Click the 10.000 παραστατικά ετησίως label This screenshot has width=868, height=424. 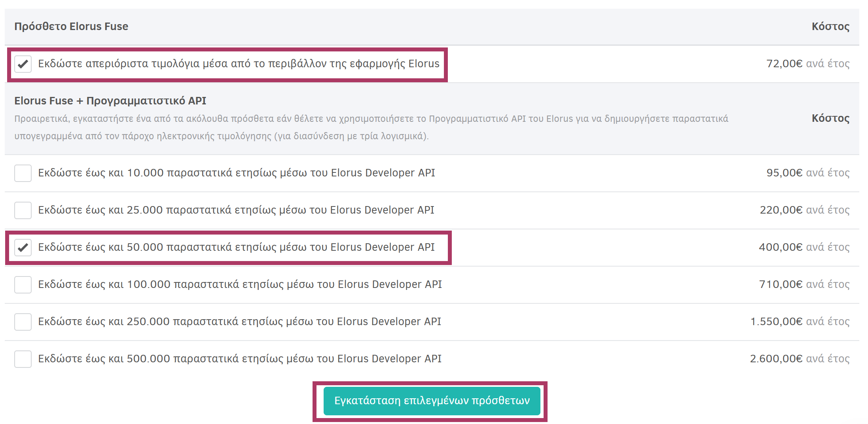point(237,173)
